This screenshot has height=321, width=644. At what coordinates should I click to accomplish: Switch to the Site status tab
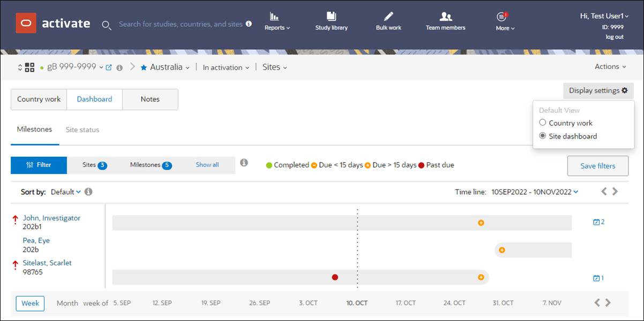coord(83,129)
